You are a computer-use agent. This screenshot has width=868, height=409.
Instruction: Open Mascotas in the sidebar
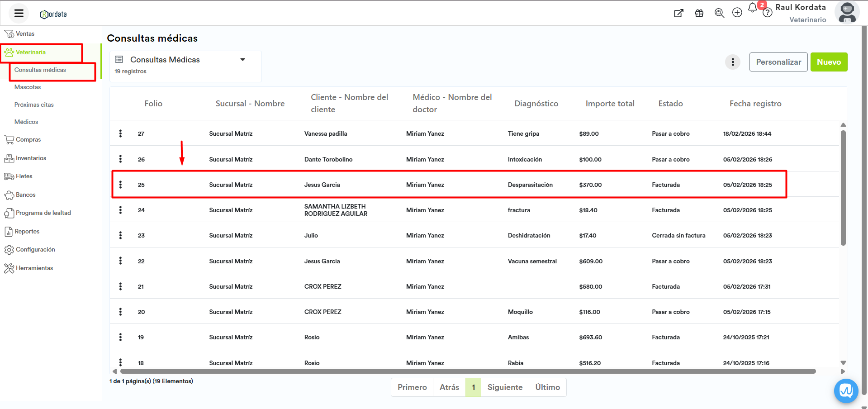tap(28, 87)
